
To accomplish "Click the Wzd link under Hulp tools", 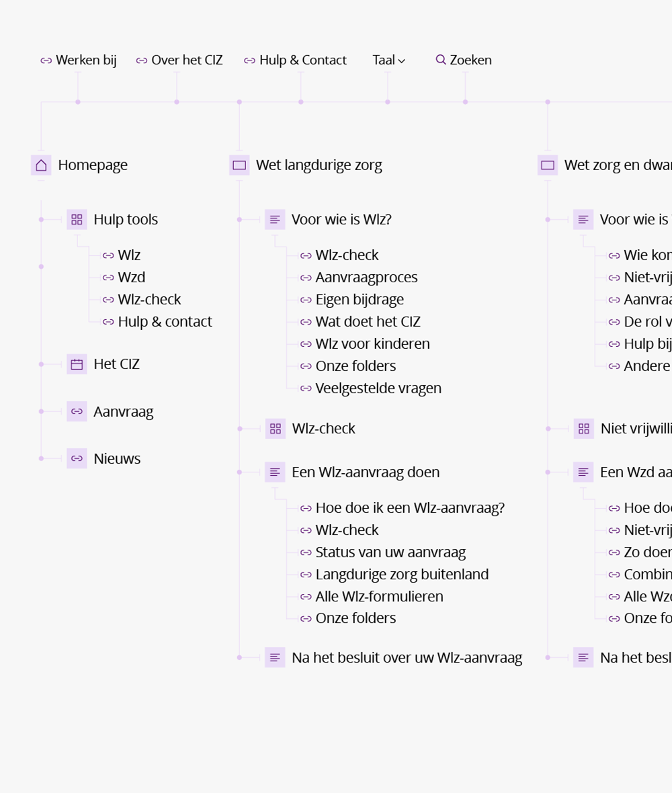I will [x=131, y=278].
